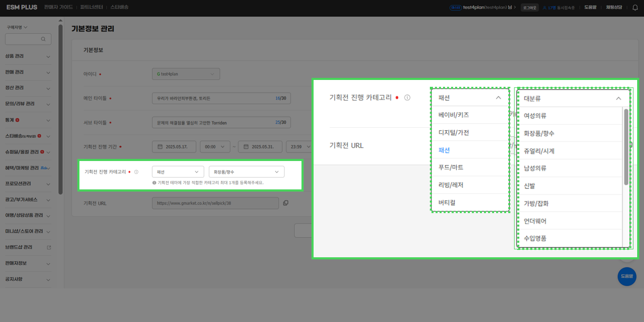
Task: Choose 언더웨어 in the 대분류 list
Action: 569,221
